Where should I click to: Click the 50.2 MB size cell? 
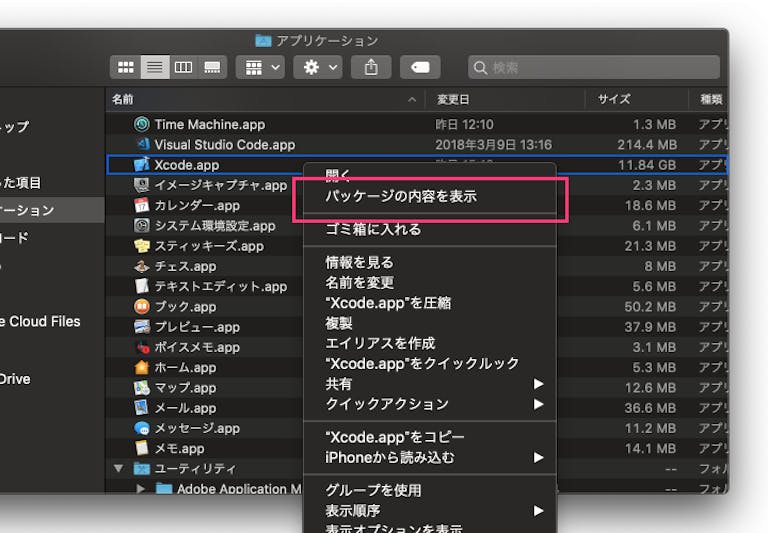click(650, 307)
